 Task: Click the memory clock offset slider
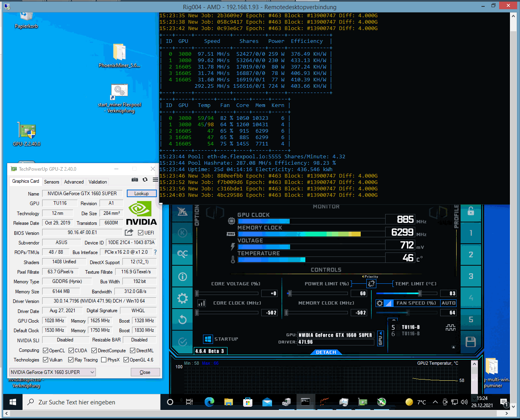(316, 313)
